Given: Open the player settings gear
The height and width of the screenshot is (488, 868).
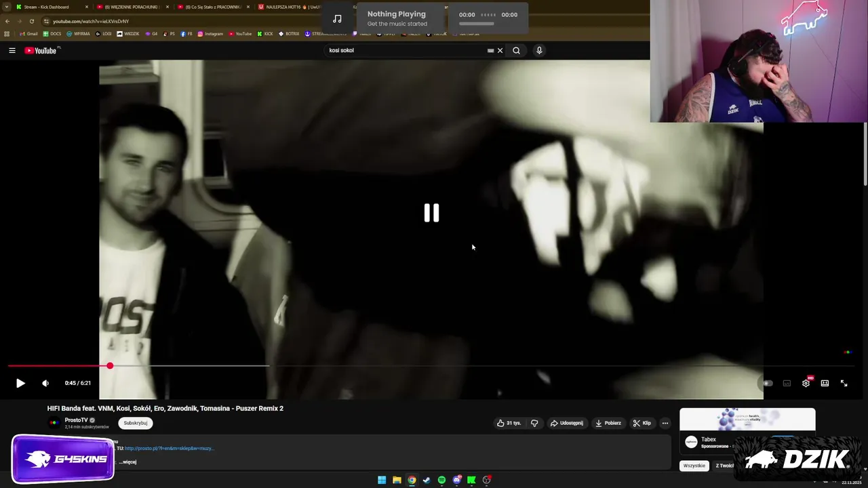Looking at the screenshot, I should pyautogui.click(x=806, y=383).
